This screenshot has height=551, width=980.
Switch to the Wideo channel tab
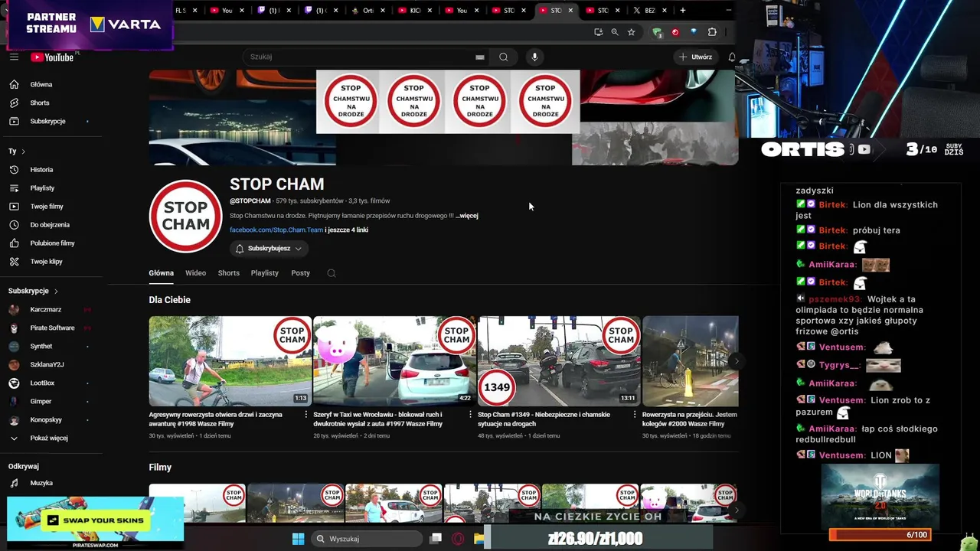(x=195, y=273)
